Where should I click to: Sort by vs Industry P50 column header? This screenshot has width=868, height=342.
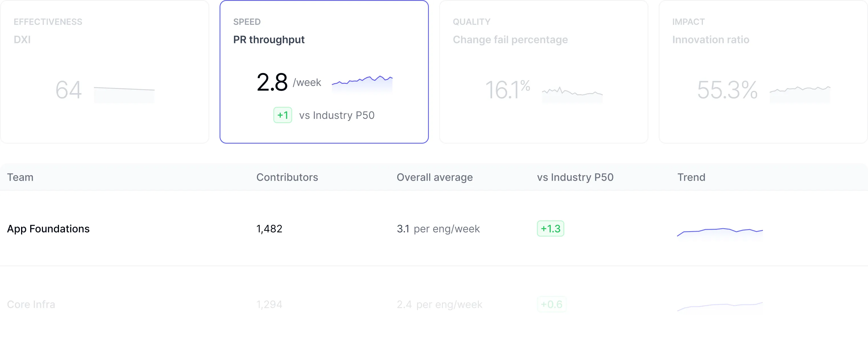(575, 177)
